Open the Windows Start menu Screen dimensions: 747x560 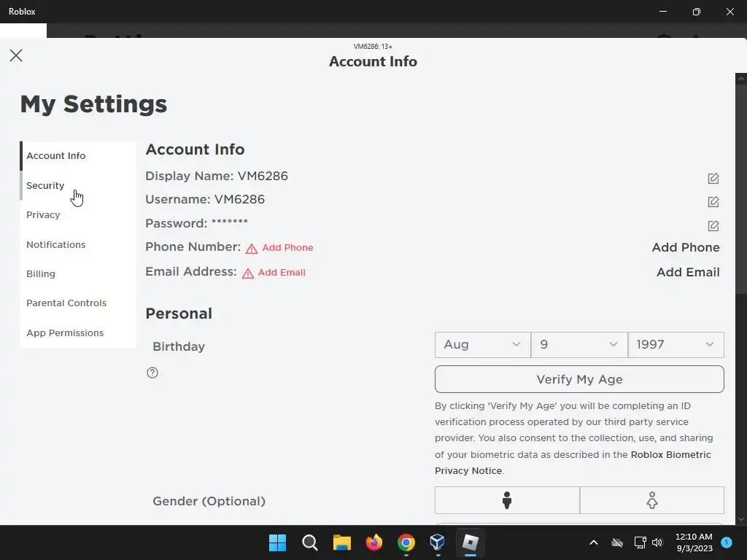pyautogui.click(x=277, y=542)
